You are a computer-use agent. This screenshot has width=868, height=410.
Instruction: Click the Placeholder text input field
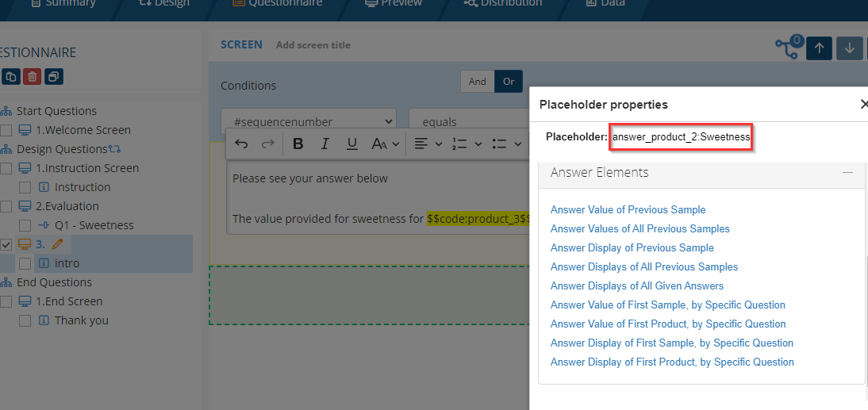(680, 137)
